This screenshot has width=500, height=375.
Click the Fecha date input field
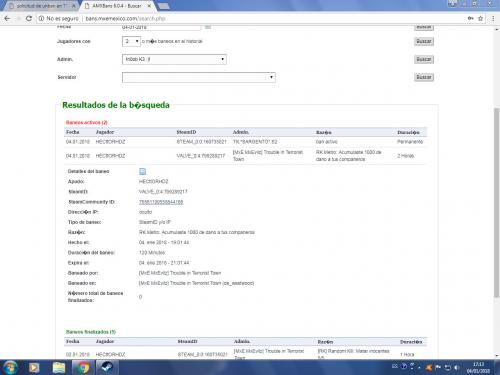pos(161,27)
